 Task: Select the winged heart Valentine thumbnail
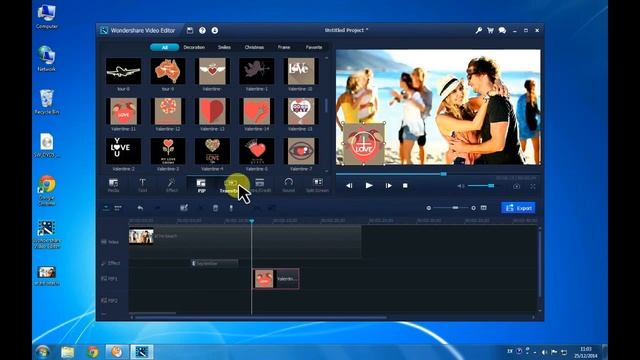pos(212,71)
